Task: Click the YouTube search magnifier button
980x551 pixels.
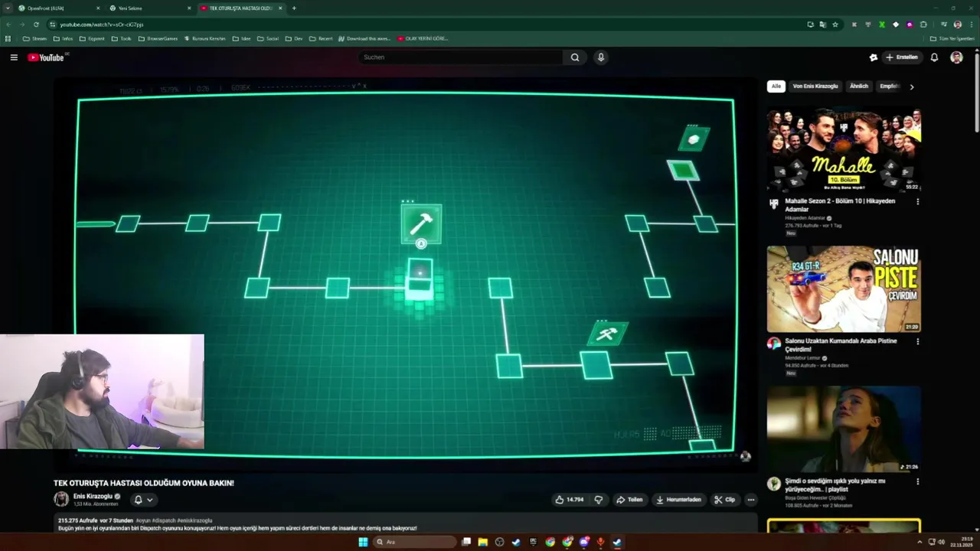Action: coord(575,57)
